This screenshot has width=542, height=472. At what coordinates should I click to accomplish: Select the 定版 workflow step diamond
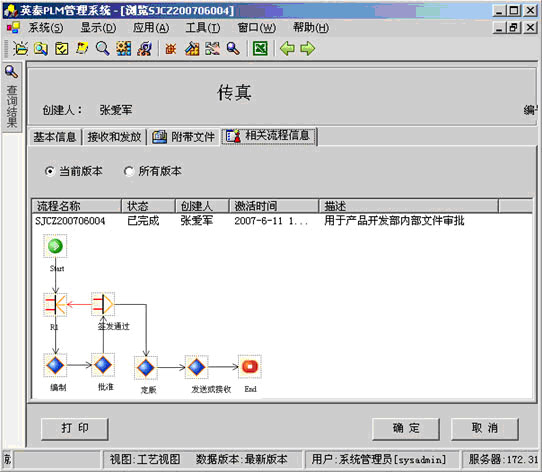pyautogui.click(x=146, y=368)
